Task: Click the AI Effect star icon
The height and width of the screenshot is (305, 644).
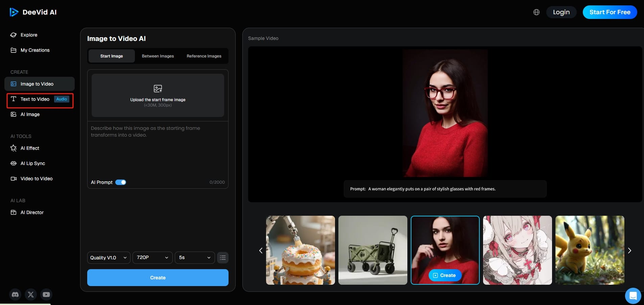Action: point(14,148)
